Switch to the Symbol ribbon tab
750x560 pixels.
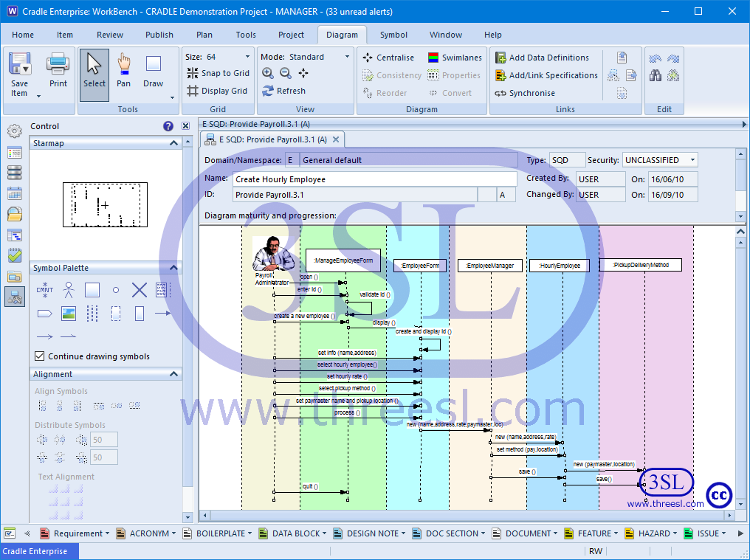point(393,35)
